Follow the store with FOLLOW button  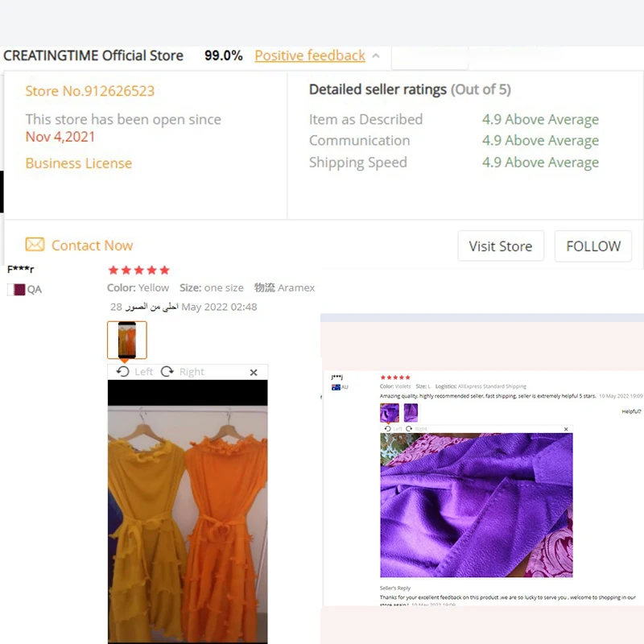(593, 246)
